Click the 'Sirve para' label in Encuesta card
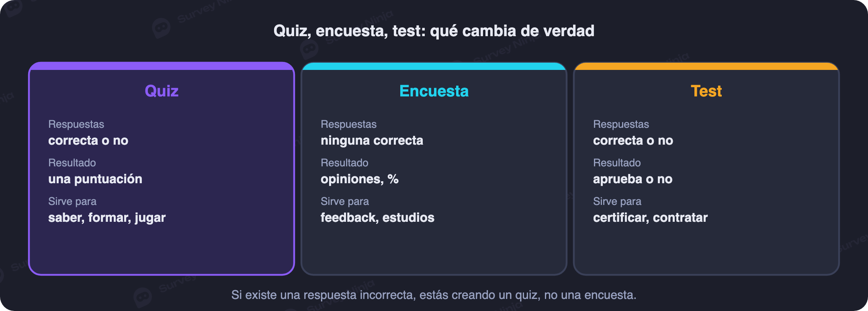This screenshot has width=868, height=311. pyautogui.click(x=345, y=201)
